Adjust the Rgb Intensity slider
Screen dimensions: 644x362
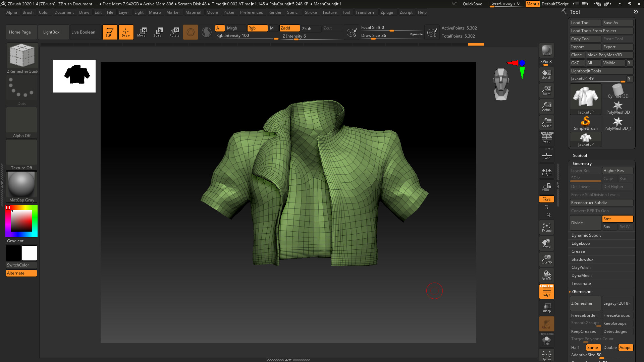(247, 36)
